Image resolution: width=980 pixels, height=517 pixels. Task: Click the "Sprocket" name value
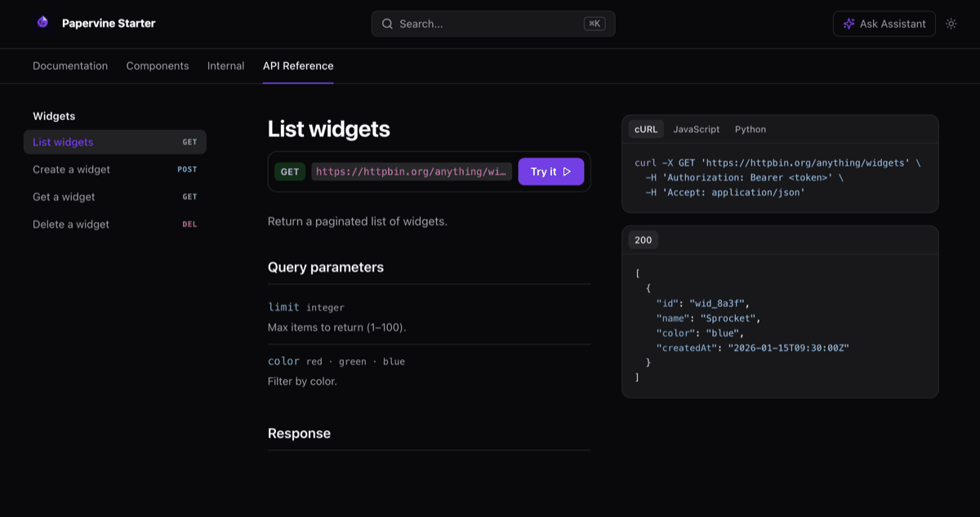pos(728,319)
